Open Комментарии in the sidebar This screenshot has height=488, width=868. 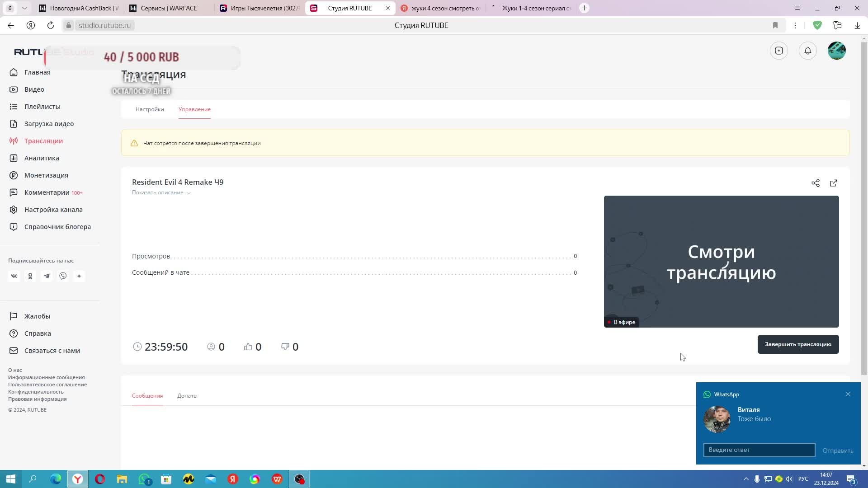point(46,192)
